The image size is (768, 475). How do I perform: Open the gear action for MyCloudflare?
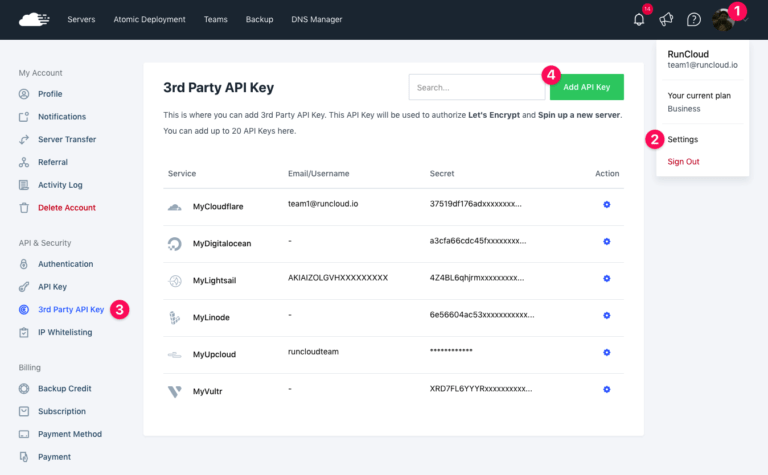(x=606, y=205)
